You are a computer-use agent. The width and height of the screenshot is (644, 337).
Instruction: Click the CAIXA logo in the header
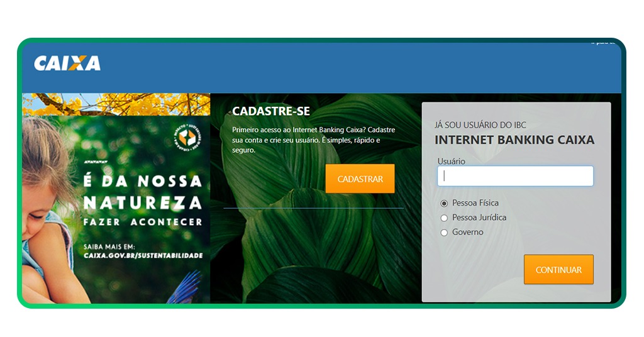[x=67, y=64]
